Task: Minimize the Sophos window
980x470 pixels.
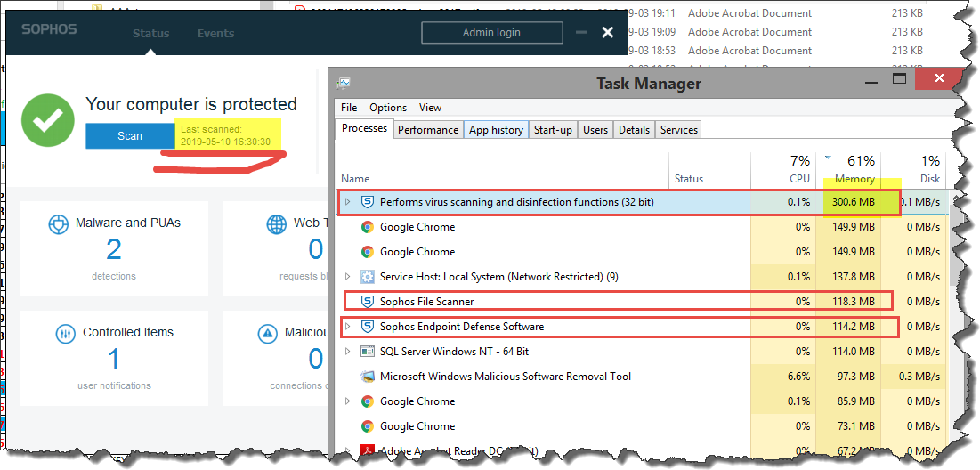Action: point(581,33)
